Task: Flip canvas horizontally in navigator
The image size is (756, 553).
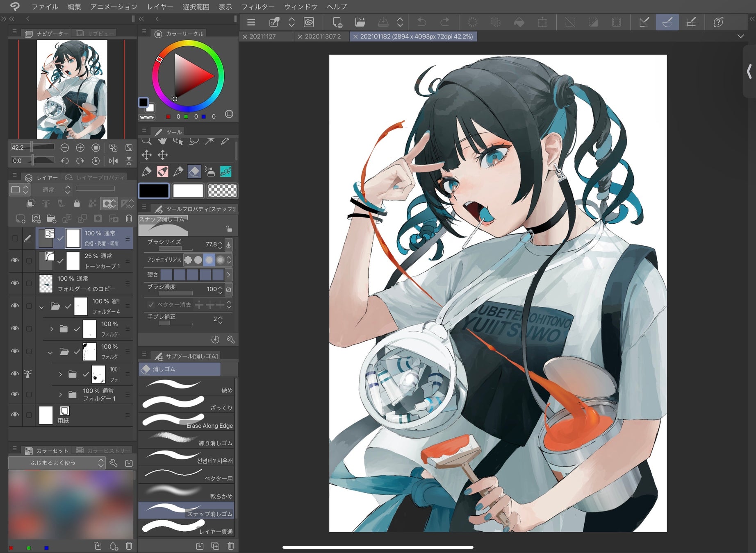Action: 114,161
